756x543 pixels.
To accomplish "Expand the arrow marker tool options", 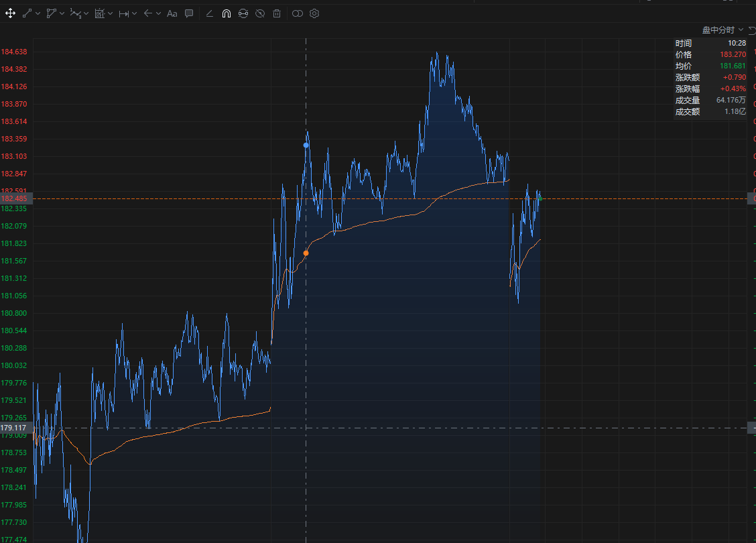I will pyautogui.click(x=158, y=13).
